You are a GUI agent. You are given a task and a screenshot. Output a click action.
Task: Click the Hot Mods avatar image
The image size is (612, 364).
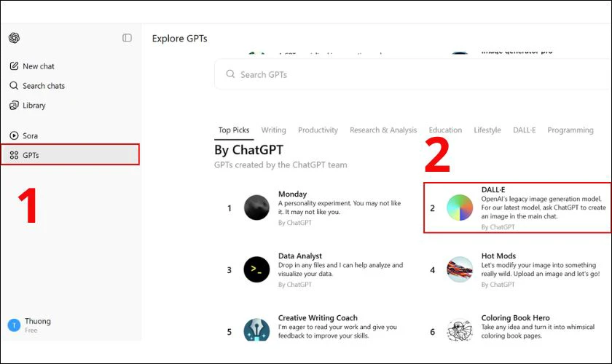pos(460,269)
